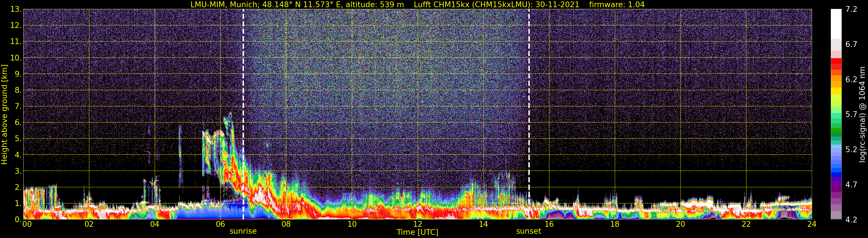Image resolution: width=868 pixels, height=238 pixels.
Task: Click the 22 time axis tick label
Action: click(x=746, y=224)
